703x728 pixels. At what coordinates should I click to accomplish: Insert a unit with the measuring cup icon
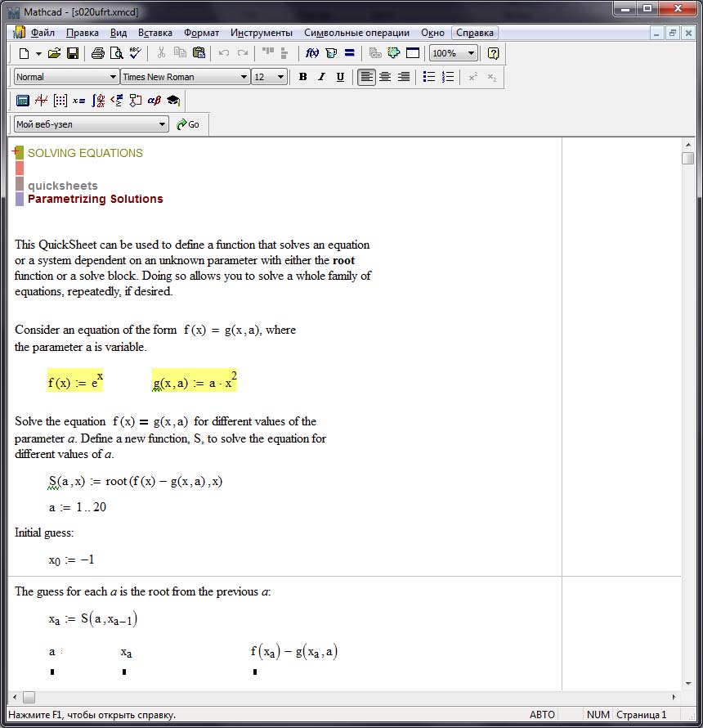331,53
